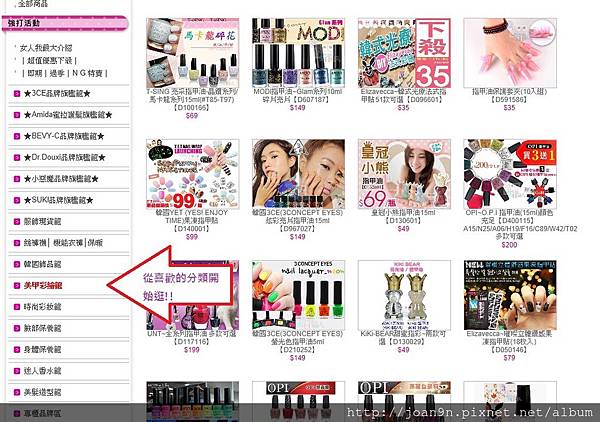Click the $79 price under Elizavecca D050146
Viewport: 600px width, 422px height.
[x=509, y=358]
